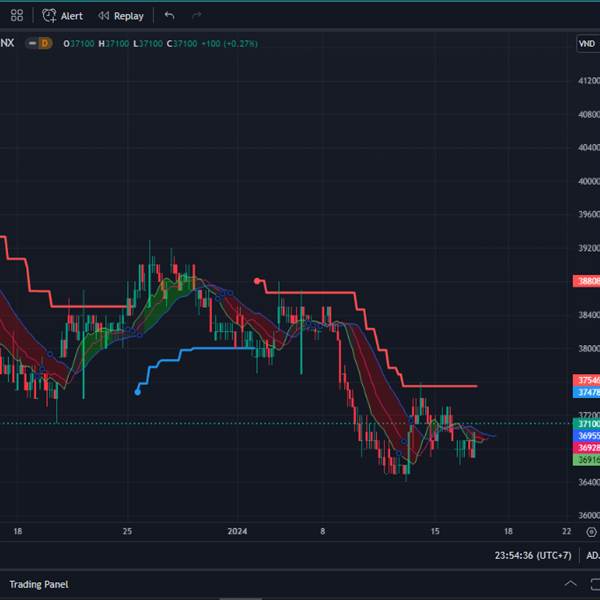Create a new Alert

pos(62,16)
